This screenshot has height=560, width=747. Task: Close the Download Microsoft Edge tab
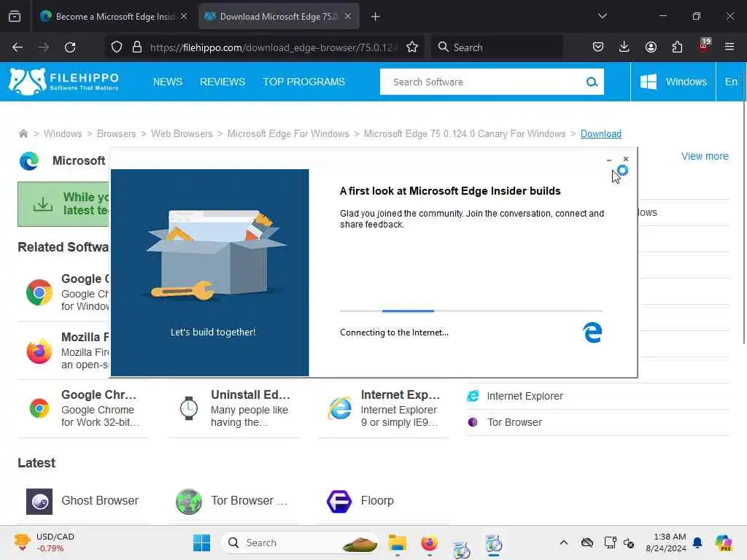coord(348,16)
